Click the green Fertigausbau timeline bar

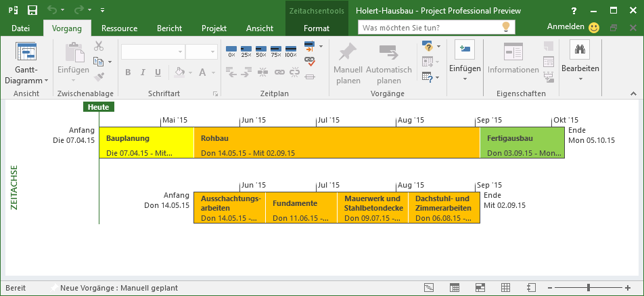pyautogui.click(x=522, y=143)
